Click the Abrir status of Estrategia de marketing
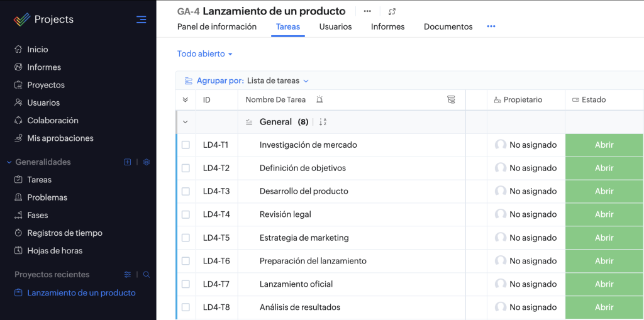Viewport: 644px width, 320px height. 604,238
